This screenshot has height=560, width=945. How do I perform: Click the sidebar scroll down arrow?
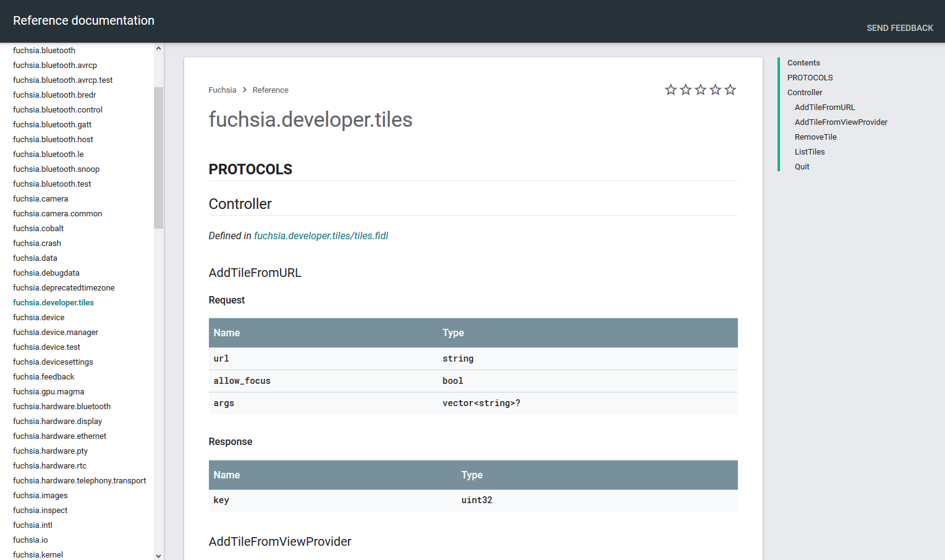pos(158,556)
